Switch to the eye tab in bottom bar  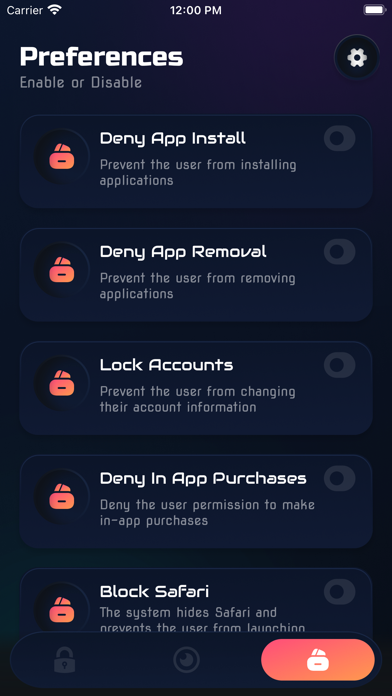[x=186, y=660]
